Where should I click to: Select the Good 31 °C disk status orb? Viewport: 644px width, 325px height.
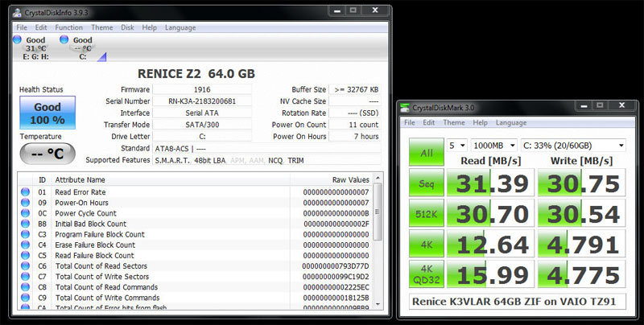17,39
